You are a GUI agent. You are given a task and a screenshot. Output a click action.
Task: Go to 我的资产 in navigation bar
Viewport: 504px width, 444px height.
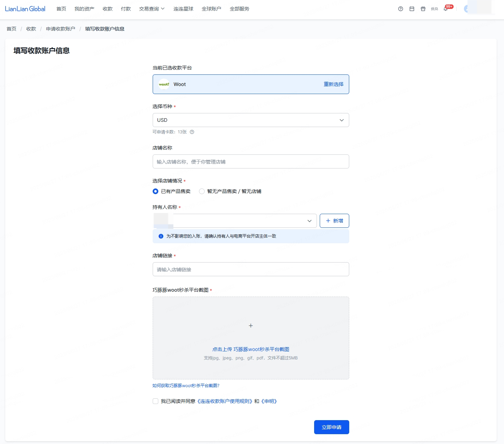pyautogui.click(x=84, y=9)
